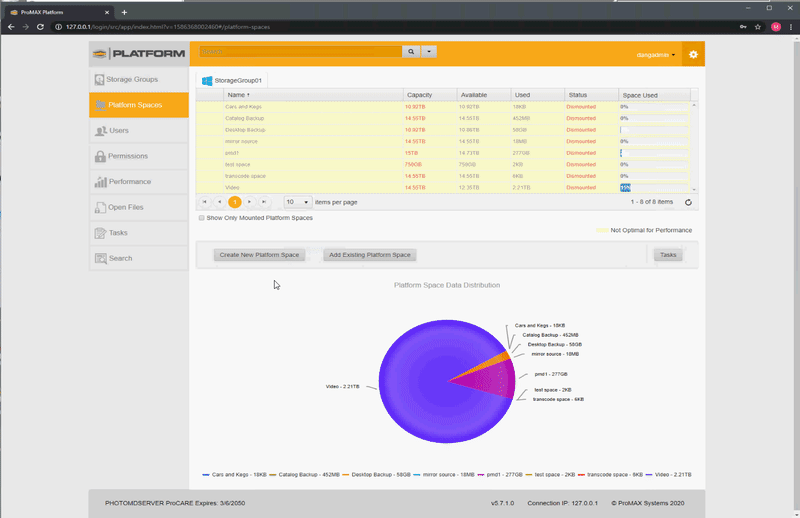800x518 pixels.
Task: Toggle mirror source legend entry
Action: tap(444, 475)
